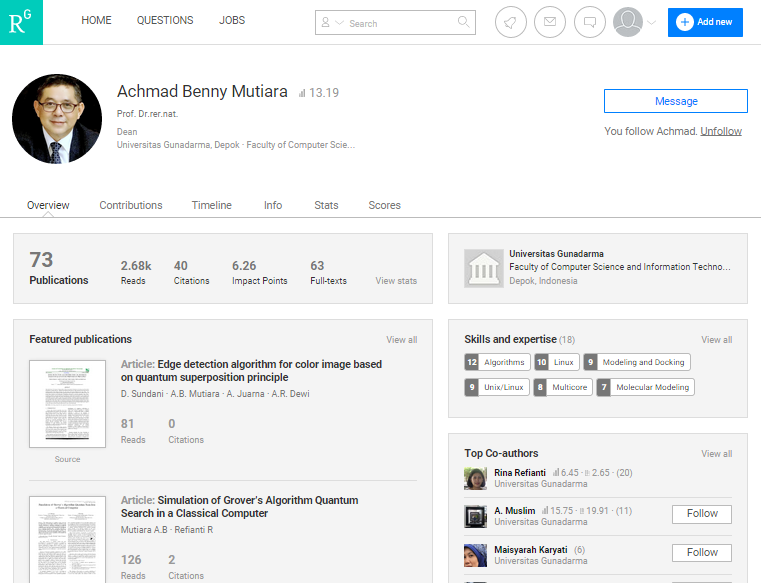Switch to the Contributions tab
The height and width of the screenshot is (583, 761).
131,205
